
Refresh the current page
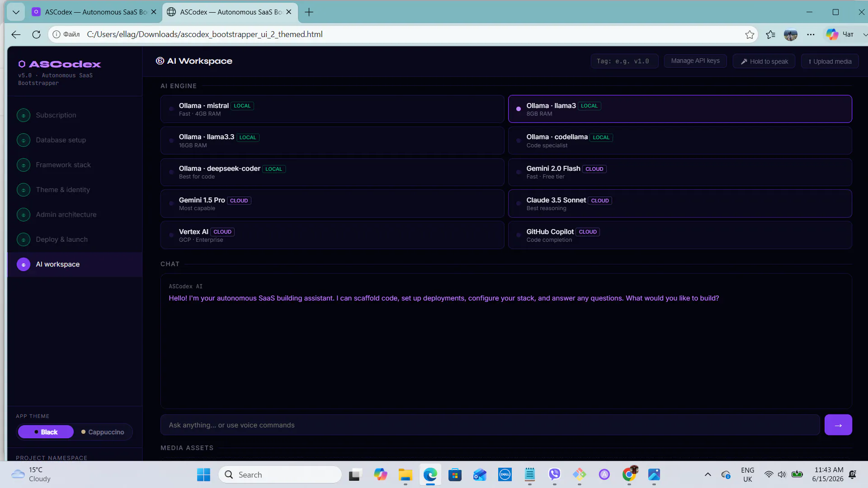click(37, 34)
